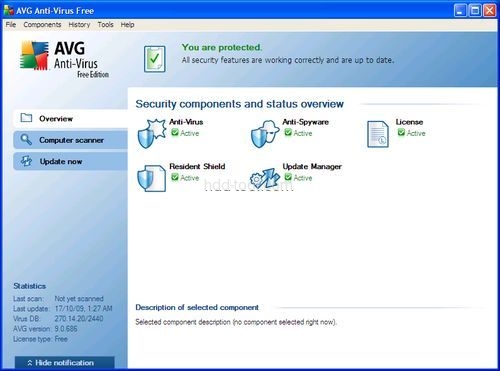The width and height of the screenshot is (500, 371).
Task: Click the magnifier icon on Computer scanner
Action: pos(26,139)
